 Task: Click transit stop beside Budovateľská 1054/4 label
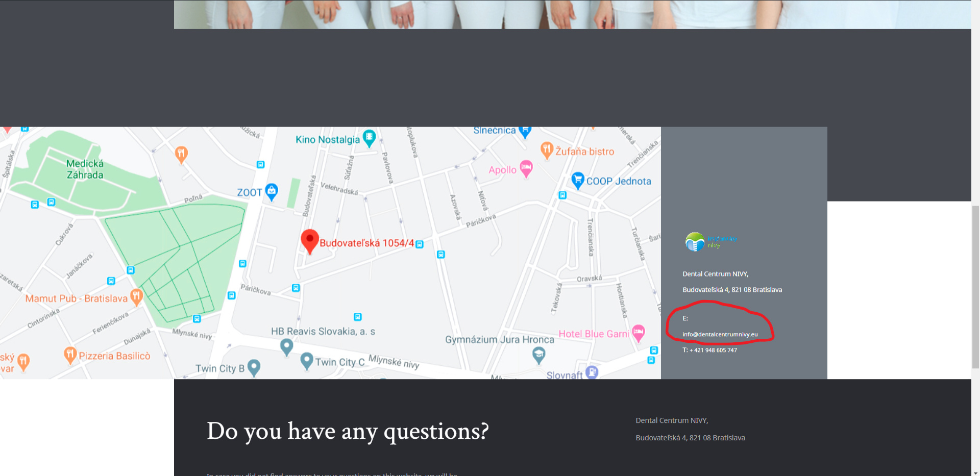tap(420, 244)
